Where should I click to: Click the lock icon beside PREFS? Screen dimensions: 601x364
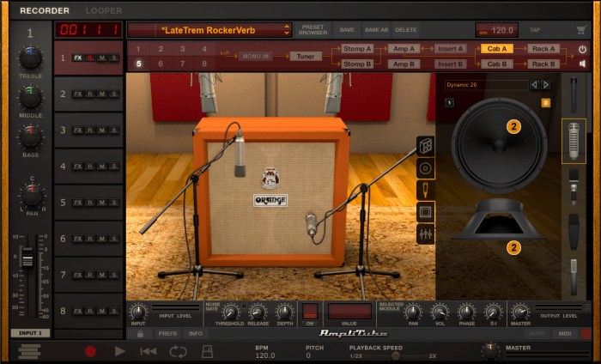point(140,334)
